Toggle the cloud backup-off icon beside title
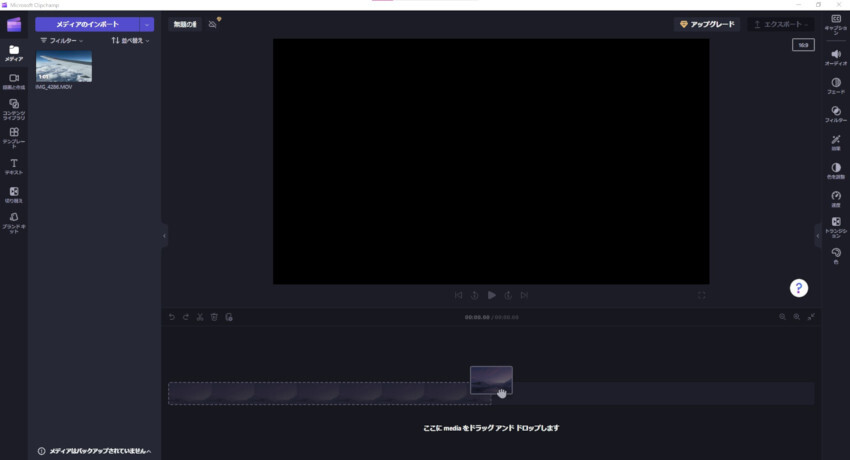Image resolution: width=850 pixels, height=460 pixels. 213,24
